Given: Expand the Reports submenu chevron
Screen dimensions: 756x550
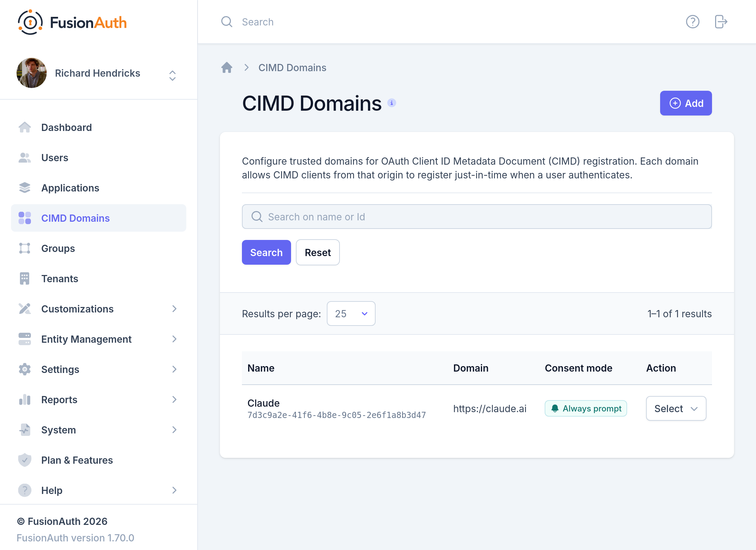Looking at the screenshot, I should point(175,399).
